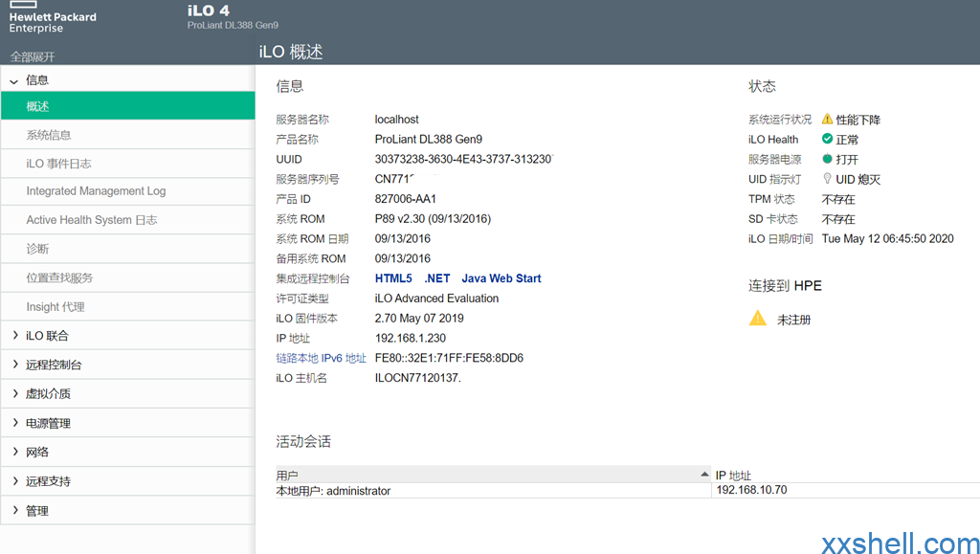Click the iLO Health 正常 status text
The width and height of the screenshot is (980, 554).
848,140
